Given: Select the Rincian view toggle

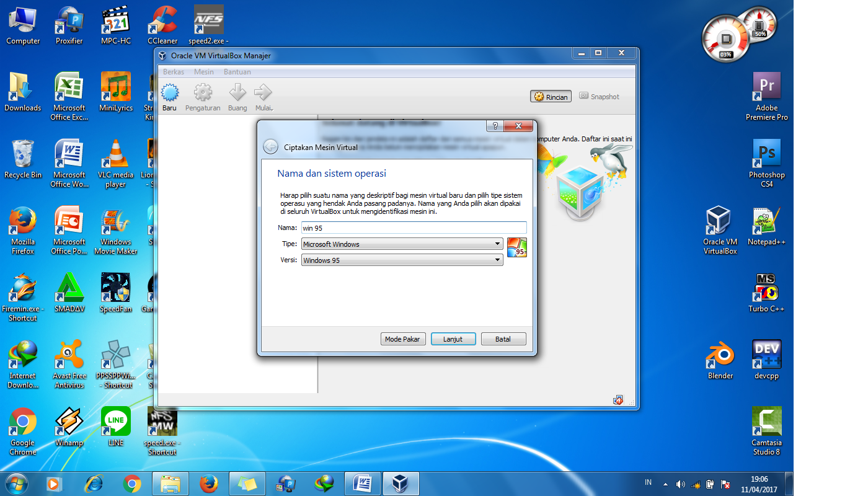Looking at the screenshot, I should (550, 96).
